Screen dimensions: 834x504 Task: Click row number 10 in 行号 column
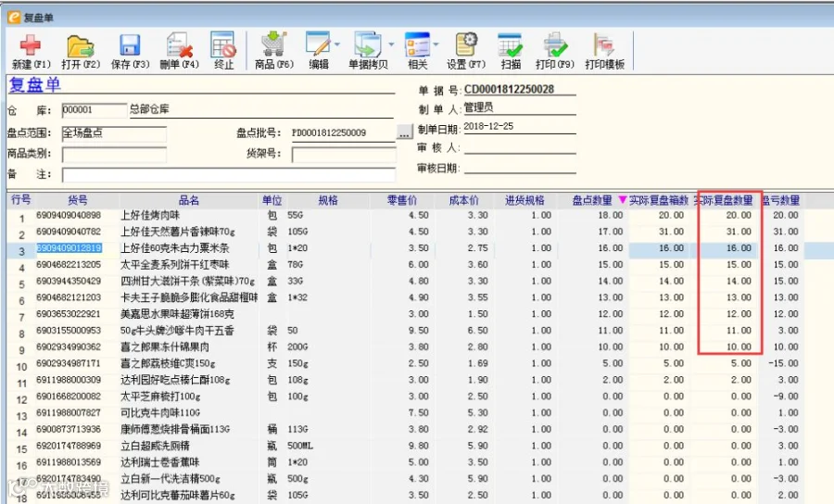coord(21,367)
